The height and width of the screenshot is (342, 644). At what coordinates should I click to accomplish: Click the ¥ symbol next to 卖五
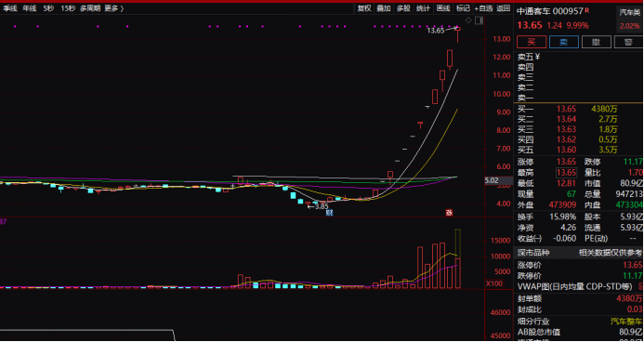tap(537, 57)
